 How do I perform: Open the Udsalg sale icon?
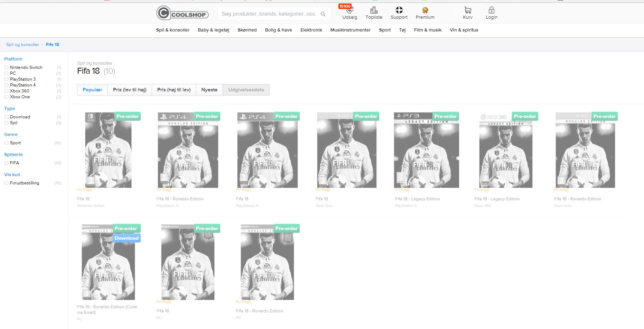pos(349,11)
